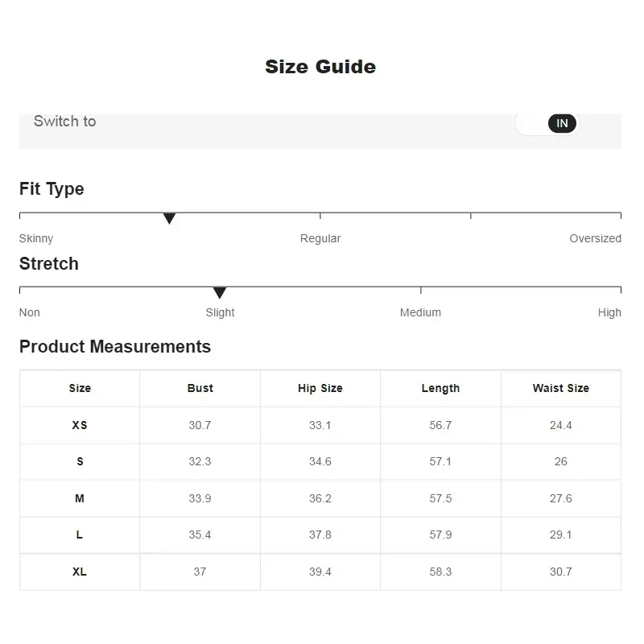This screenshot has height=644, width=644.
Task: Click the Medium stretch label
Action: coord(420,312)
